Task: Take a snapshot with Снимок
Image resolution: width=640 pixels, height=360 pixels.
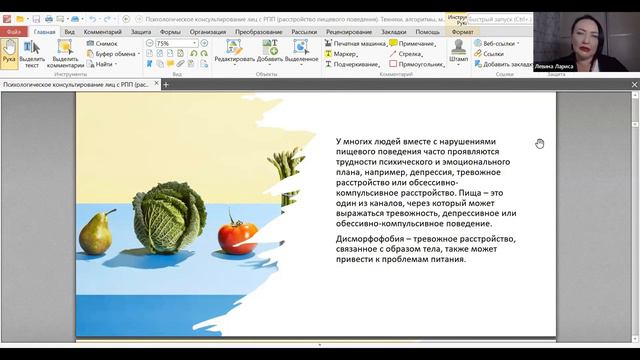Action: (102, 43)
